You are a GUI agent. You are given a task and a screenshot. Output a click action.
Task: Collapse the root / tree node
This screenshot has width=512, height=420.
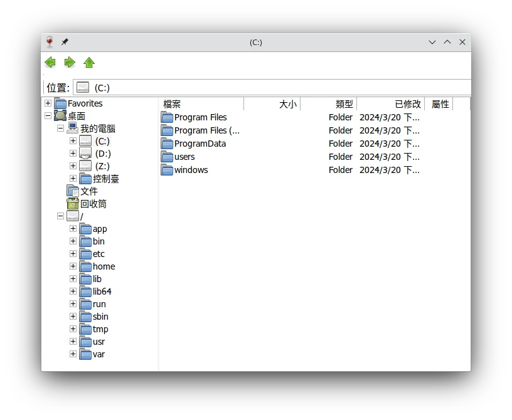click(61, 216)
